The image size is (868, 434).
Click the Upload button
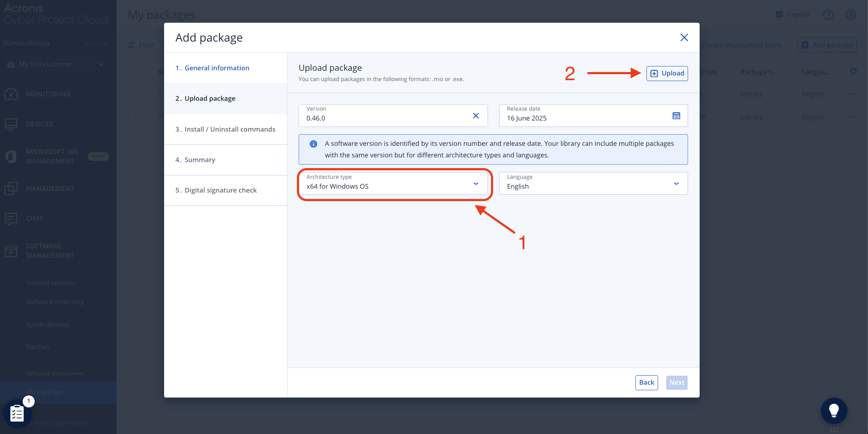[x=667, y=73]
